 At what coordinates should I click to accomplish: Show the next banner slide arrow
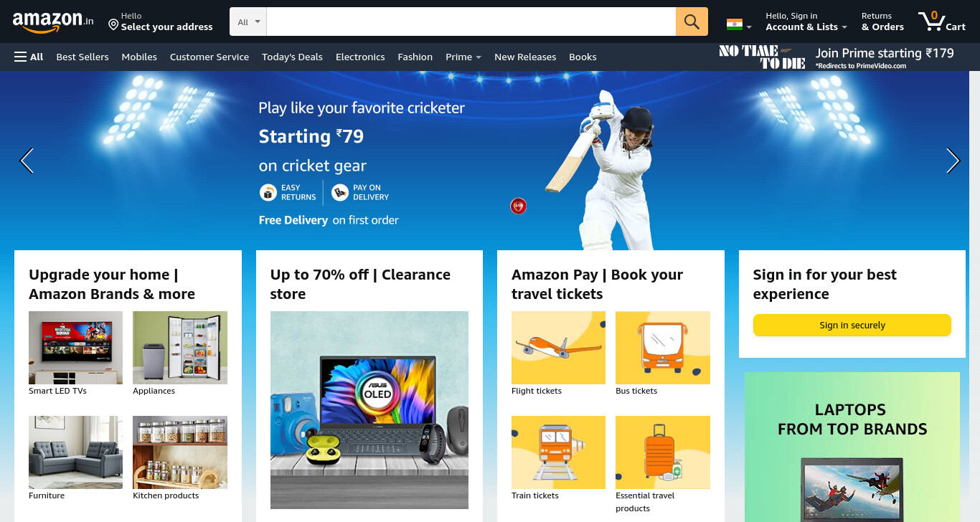point(953,161)
